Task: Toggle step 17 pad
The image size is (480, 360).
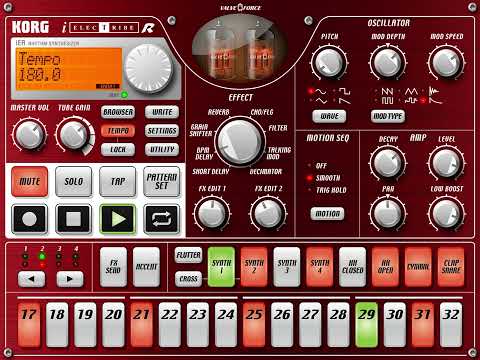Action: (x=29, y=325)
